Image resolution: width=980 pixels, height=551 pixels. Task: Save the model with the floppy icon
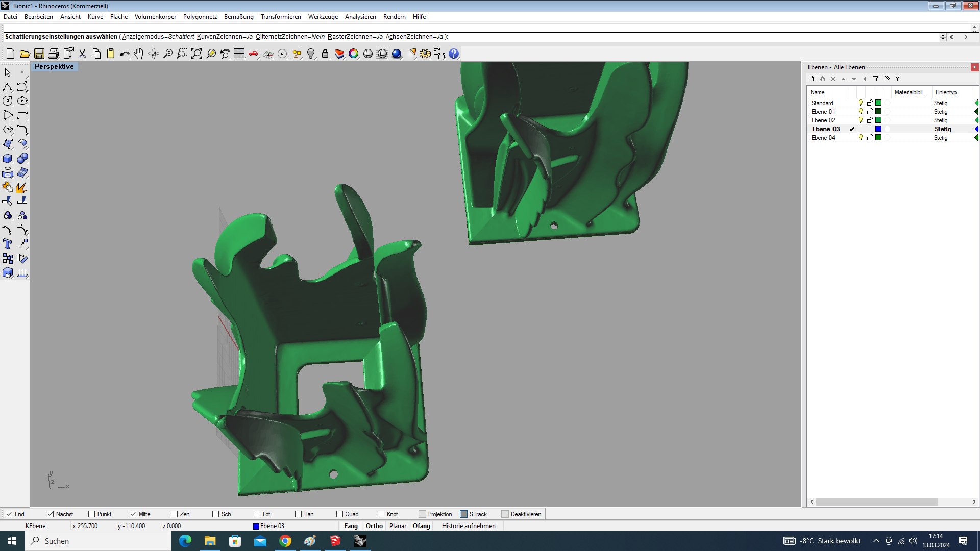39,54
